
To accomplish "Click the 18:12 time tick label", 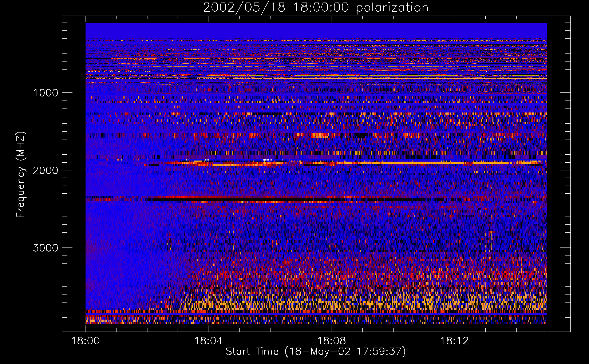I will tap(455, 341).
